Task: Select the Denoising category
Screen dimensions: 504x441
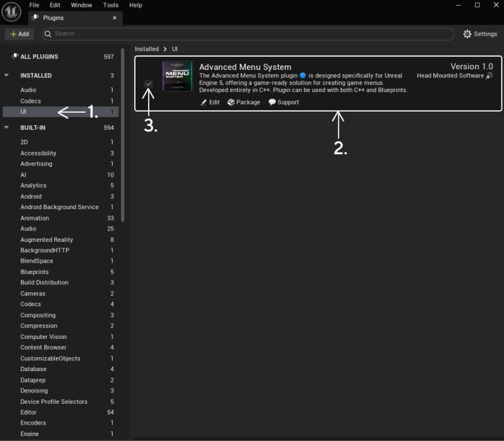Action: [x=60, y=391]
